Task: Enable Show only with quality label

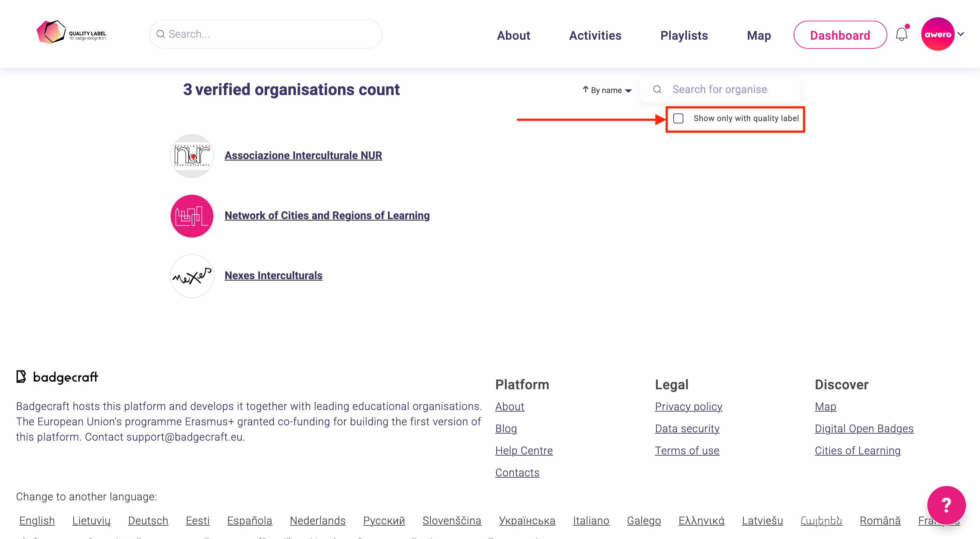Action: [x=678, y=118]
